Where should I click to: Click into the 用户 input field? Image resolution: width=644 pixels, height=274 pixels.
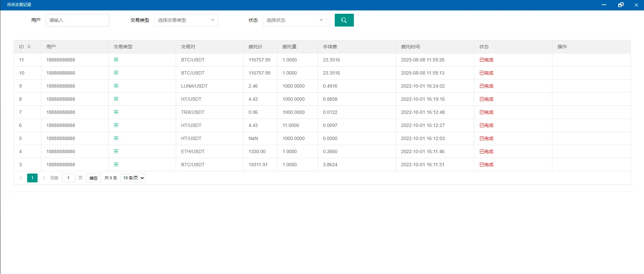pos(77,20)
